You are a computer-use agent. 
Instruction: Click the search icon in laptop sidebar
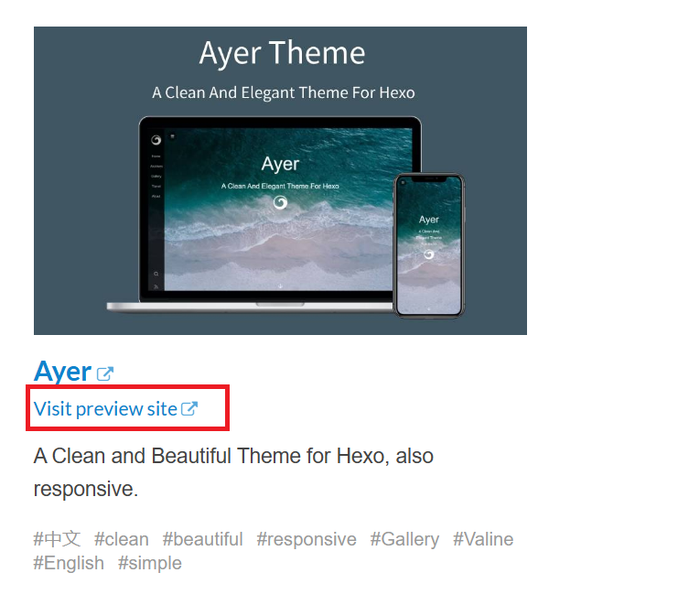pos(156,274)
